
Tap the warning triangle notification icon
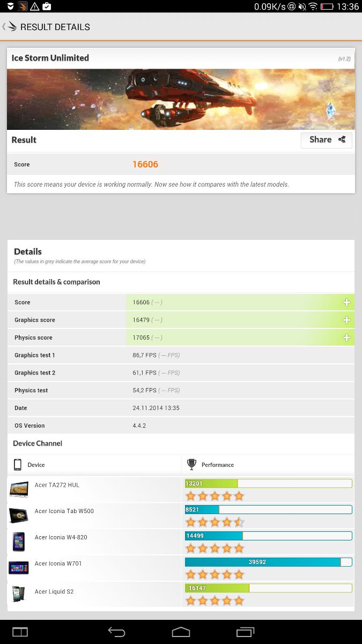pos(34,6)
